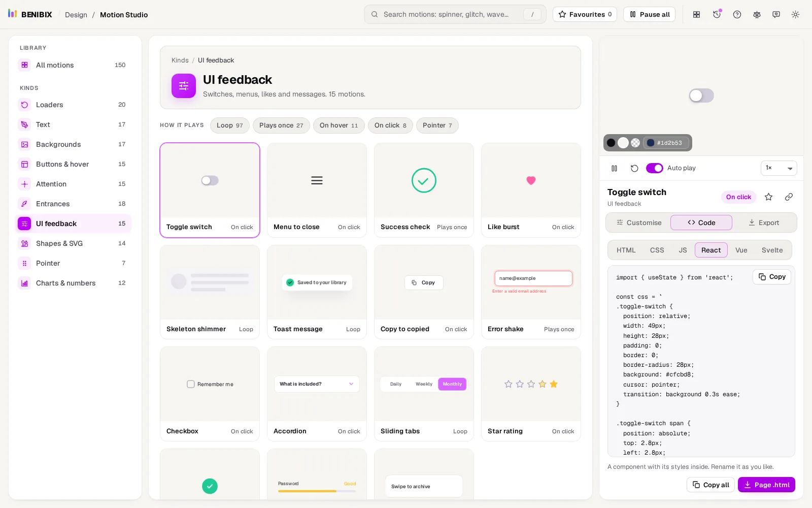
Task: Click the Shapes & SVG icon
Action: tap(24, 243)
